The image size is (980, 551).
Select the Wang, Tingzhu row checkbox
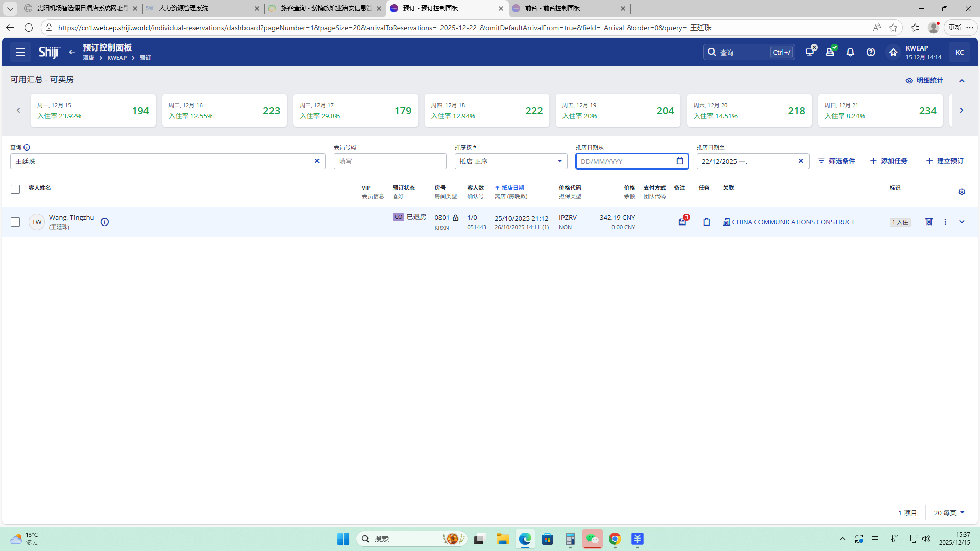click(15, 222)
